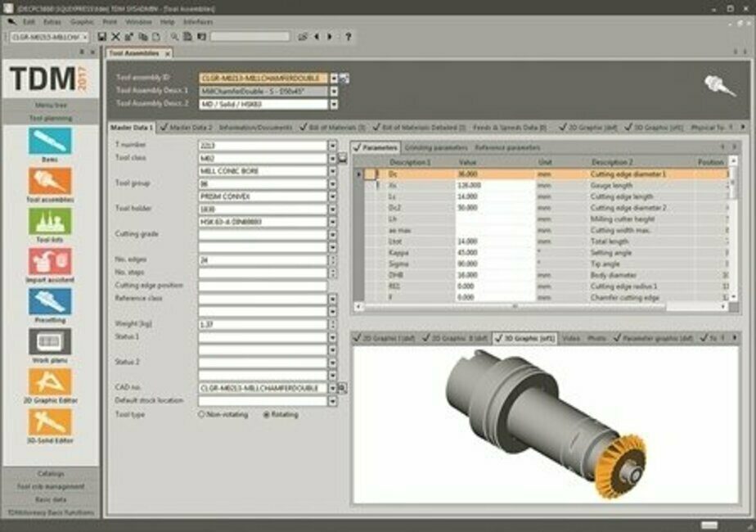Open the Tool lists module
The height and width of the screenshot is (532, 756).
(50, 223)
